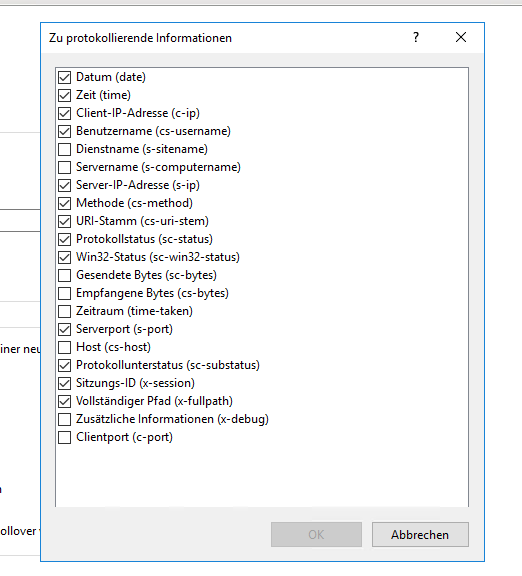
Task: Uncheck Methode (cs-method)
Action: coord(65,203)
